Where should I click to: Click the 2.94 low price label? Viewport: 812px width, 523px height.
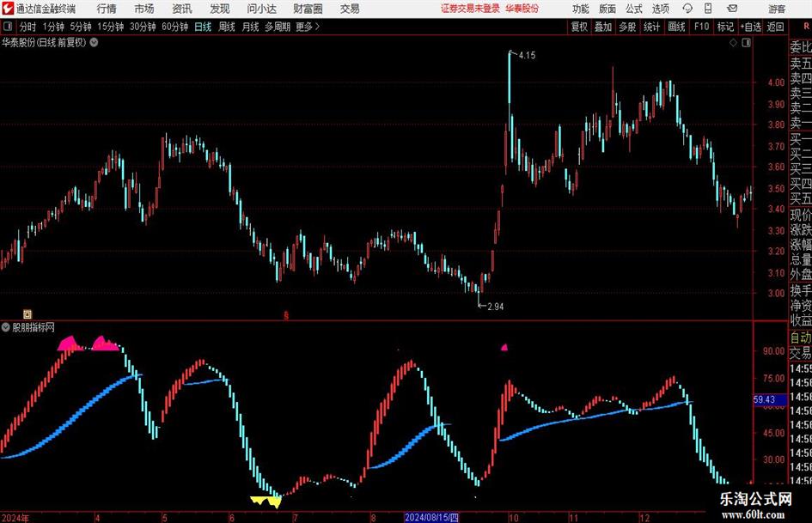(496, 307)
